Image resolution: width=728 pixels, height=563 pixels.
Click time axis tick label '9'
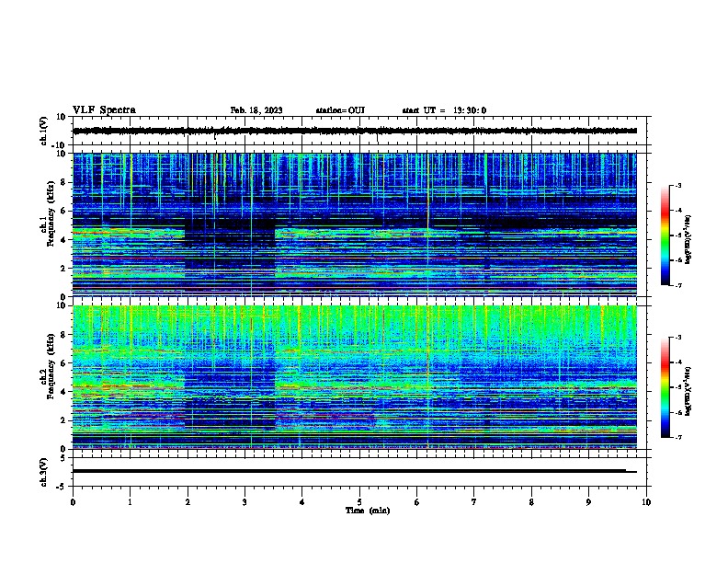(588, 502)
